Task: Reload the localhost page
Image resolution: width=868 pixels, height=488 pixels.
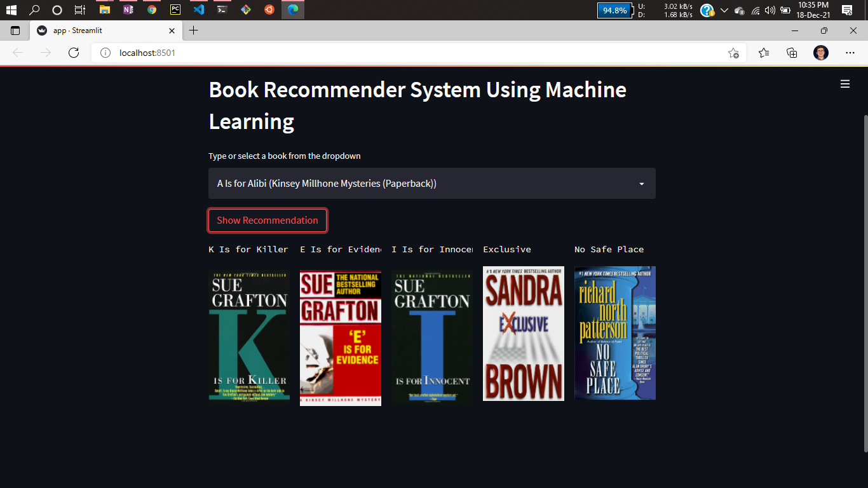Action: point(74,53)
